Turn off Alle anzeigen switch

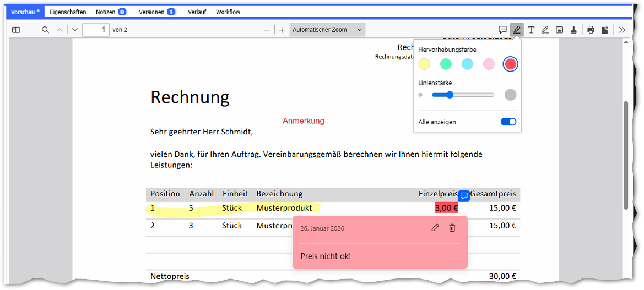(508, 122)
